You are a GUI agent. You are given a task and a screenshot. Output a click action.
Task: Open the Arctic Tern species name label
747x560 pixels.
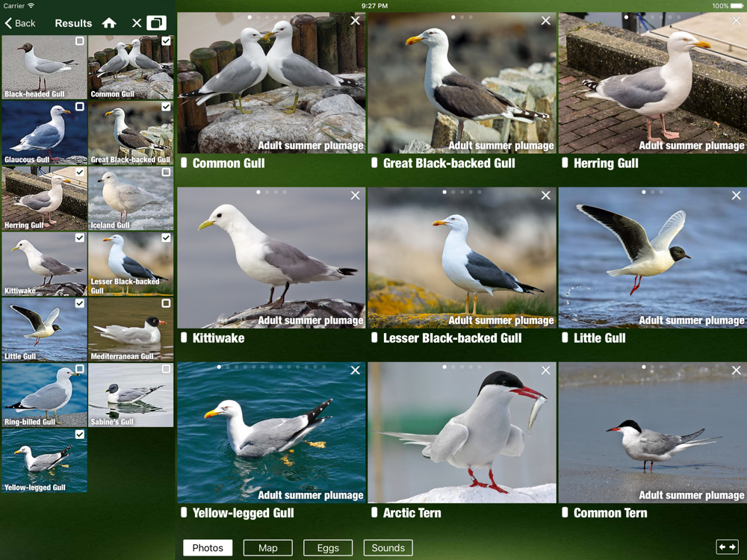[412, 513]
